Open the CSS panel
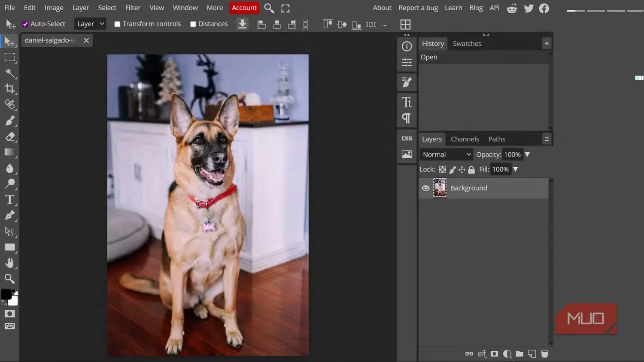The image size is (644, 362). click(x=407, y=139)
